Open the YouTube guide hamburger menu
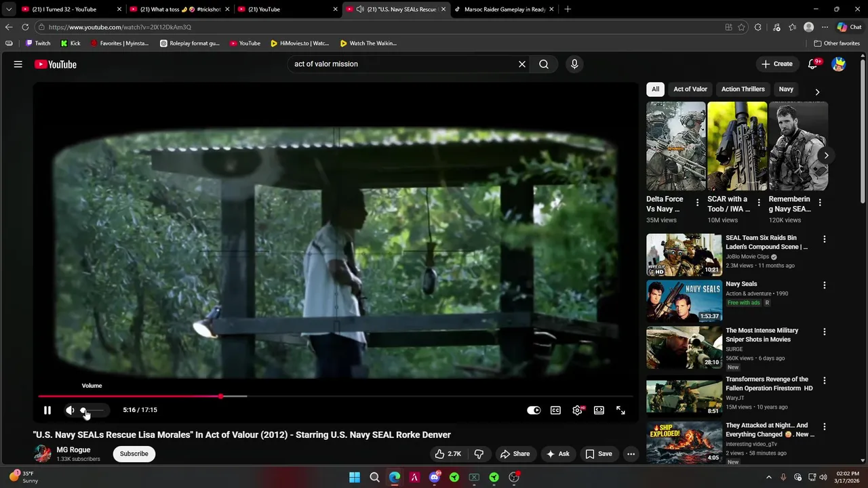Image resolution: width=868 pixels, height=488 pixels. click(x=18, y=64)
